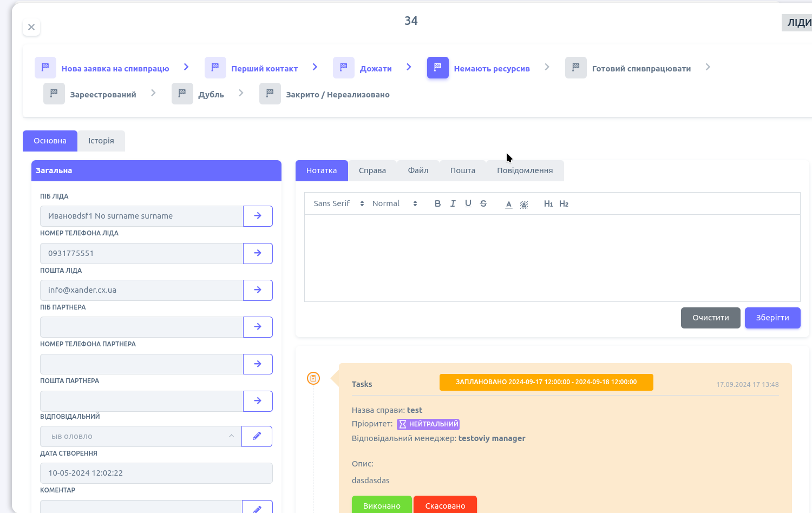
Task: Mark task as Виконано
Action: (x=382, y=505)
